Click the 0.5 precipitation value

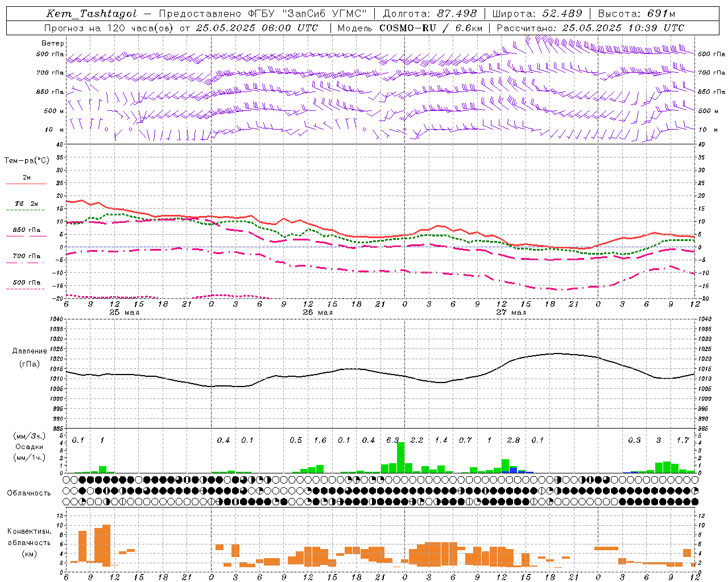coord(296,440)
